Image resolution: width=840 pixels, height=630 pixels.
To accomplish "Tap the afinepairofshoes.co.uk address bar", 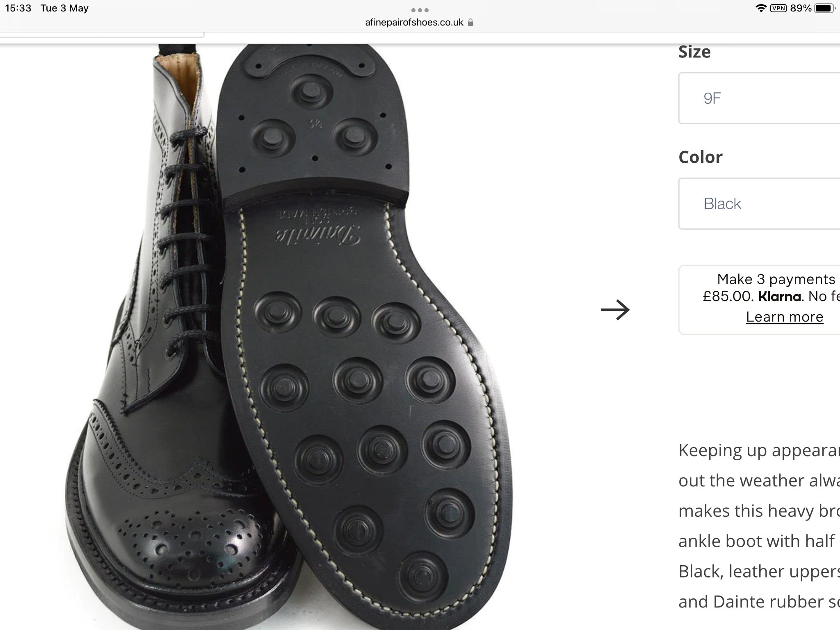I will coord(419,22).
